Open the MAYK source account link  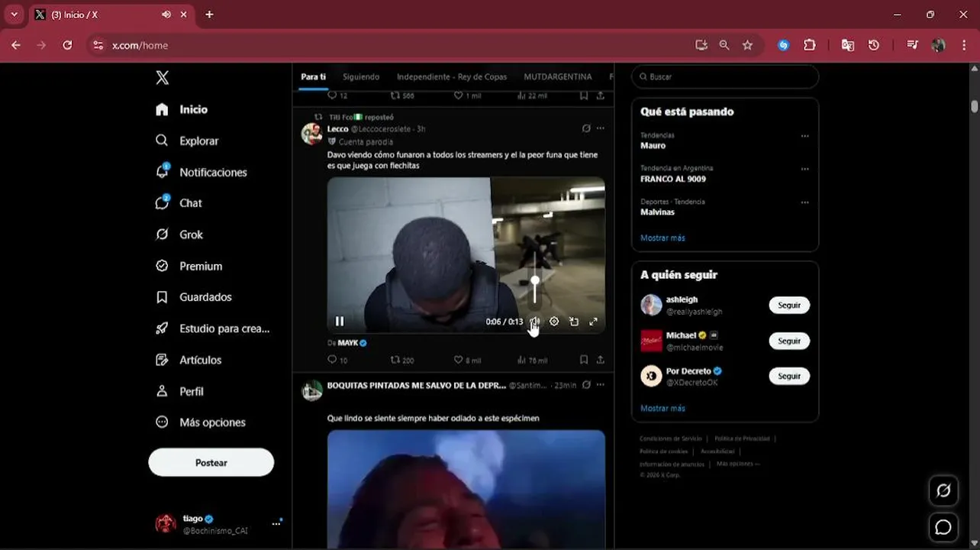tap(348, 343)
